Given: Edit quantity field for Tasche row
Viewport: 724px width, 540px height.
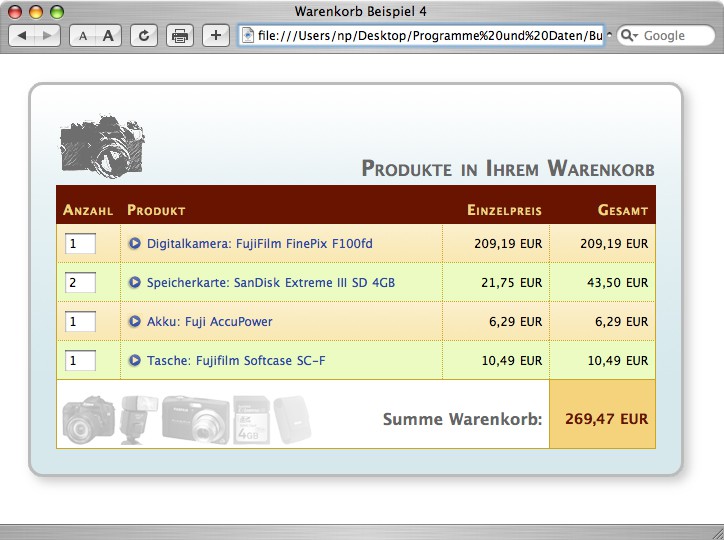Looking at the screenshot, I should pos(80,360).
